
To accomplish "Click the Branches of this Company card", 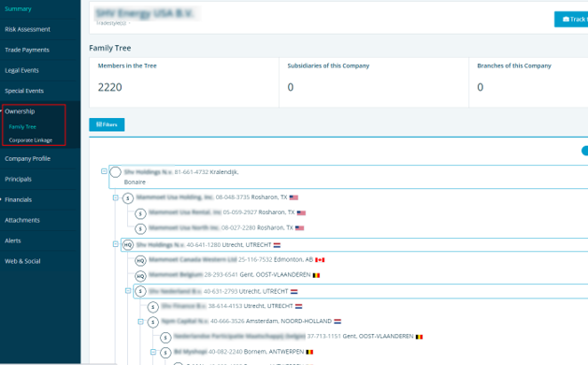I will pos(529,82).
